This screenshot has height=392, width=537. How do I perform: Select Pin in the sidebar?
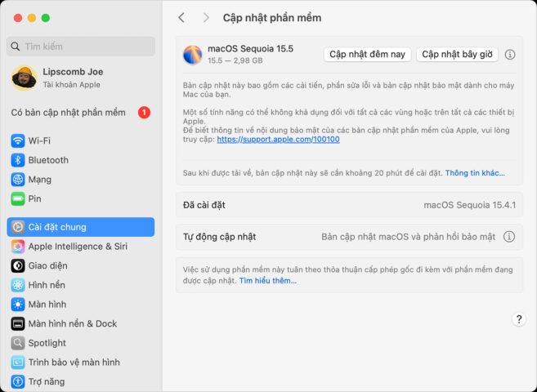tap(80, 198)
